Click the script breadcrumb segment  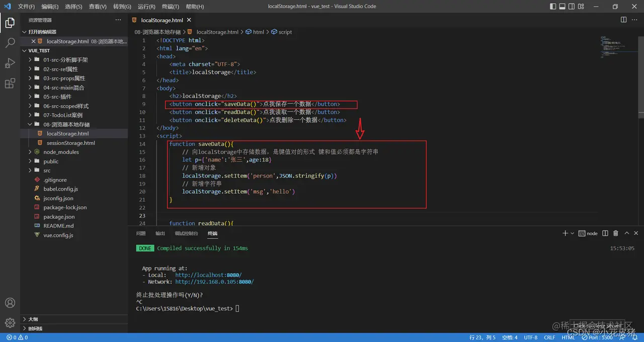pos(282,32)
